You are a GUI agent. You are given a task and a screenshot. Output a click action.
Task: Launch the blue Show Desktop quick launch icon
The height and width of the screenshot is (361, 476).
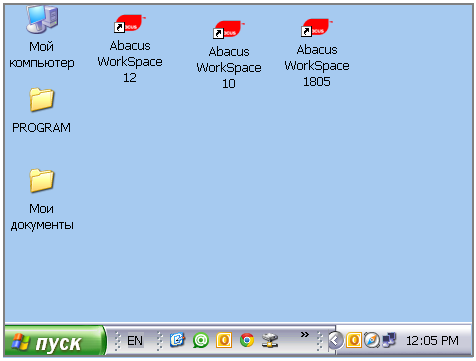[x=177, y=340]
